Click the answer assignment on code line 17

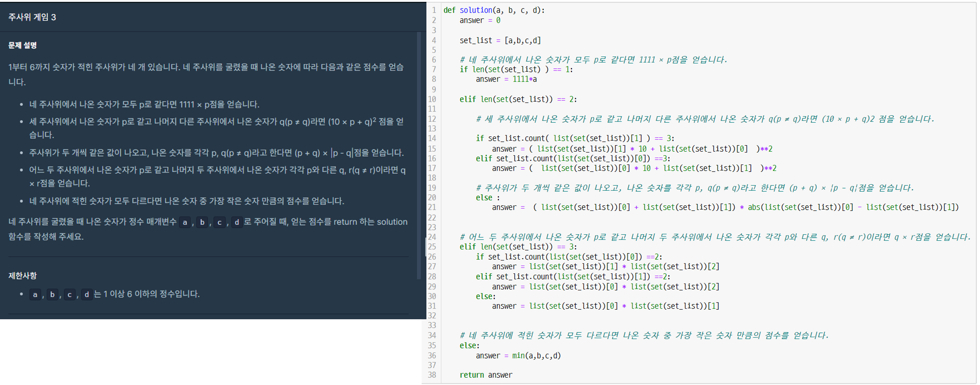(634, 168)
